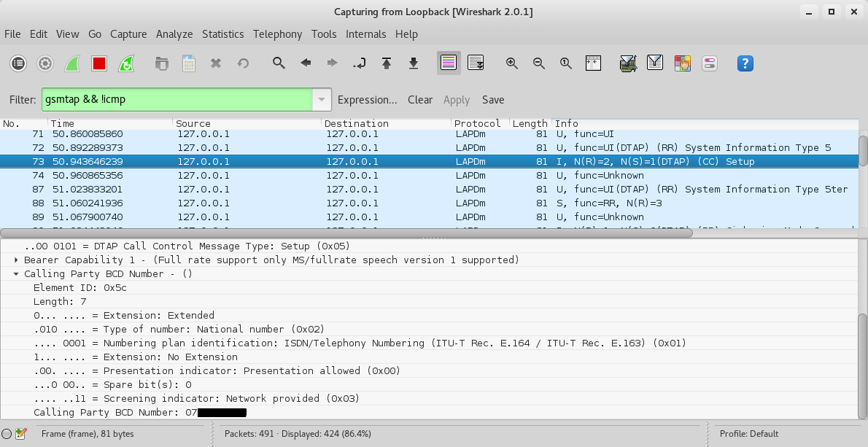Collapse the Calling Party BCD Number node

(x=16, y=274)
